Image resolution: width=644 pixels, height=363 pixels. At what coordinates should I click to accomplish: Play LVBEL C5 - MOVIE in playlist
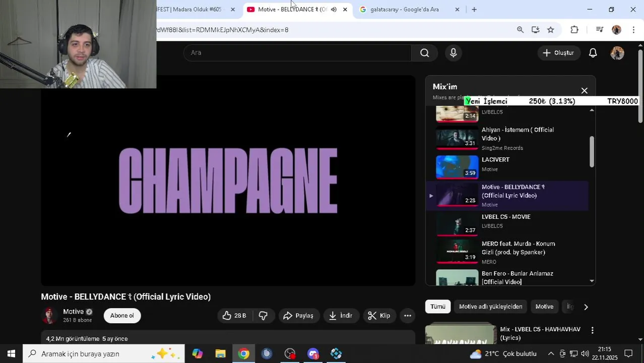tap(506, 224)
